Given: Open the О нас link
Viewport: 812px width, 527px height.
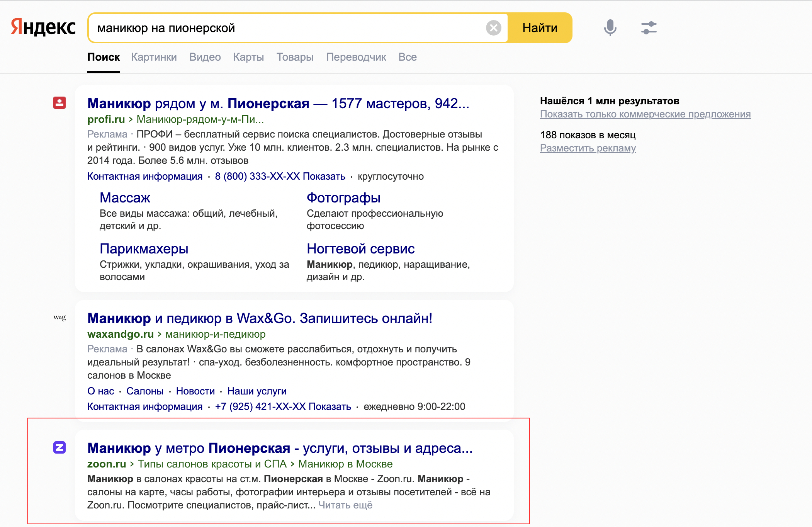Looking at the screenshot, I should pyautogui.click(x=100, y=391).
